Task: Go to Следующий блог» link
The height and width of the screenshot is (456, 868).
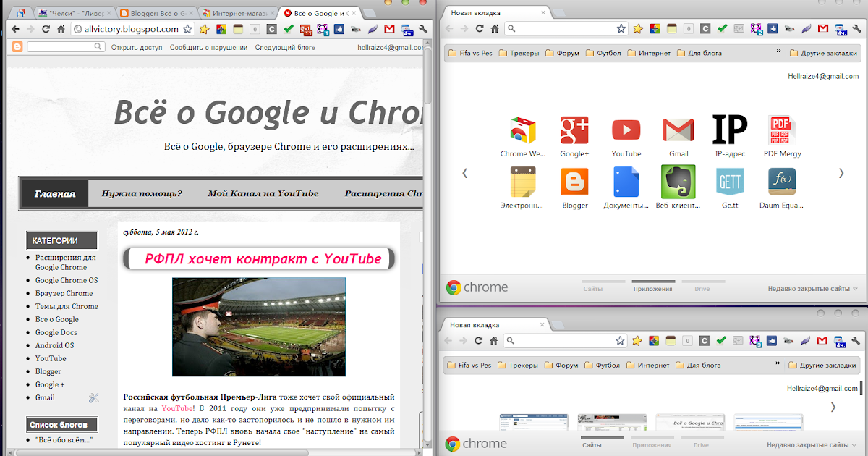Action: pos(285,47)
